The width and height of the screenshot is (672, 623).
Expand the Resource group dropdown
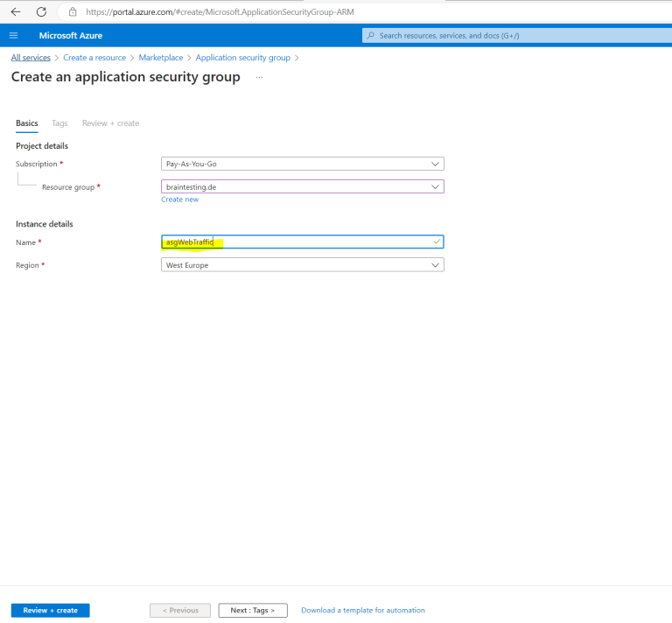coord(302,186)
